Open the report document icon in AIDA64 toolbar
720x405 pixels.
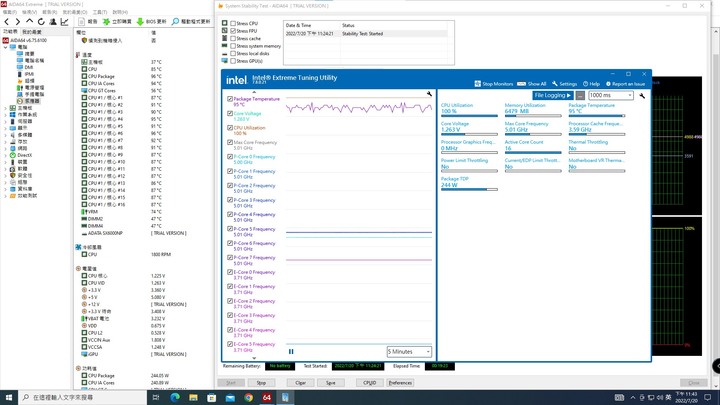[81, 22]
